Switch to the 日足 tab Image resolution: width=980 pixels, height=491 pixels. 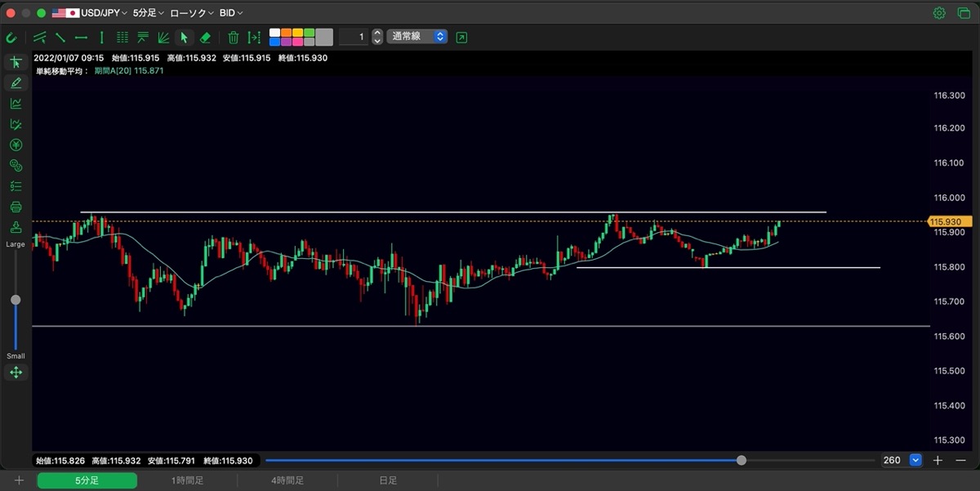point(388,480)
